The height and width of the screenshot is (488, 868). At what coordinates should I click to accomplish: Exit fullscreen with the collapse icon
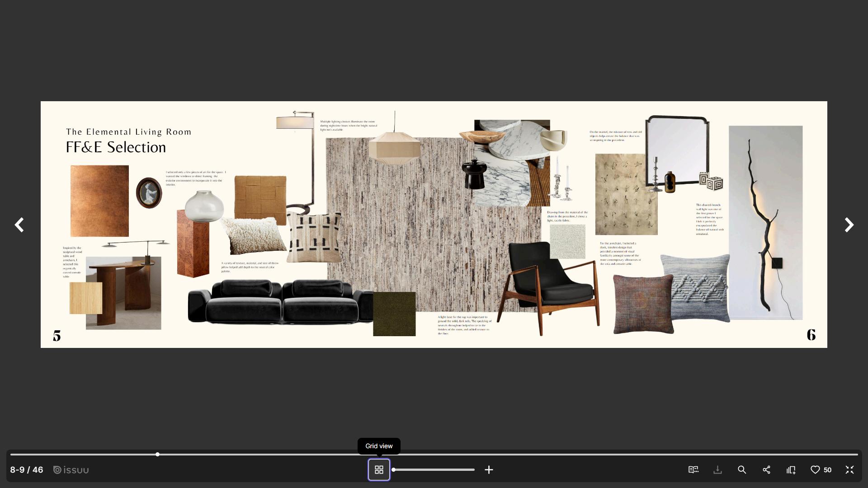click(x=849, y=470)
